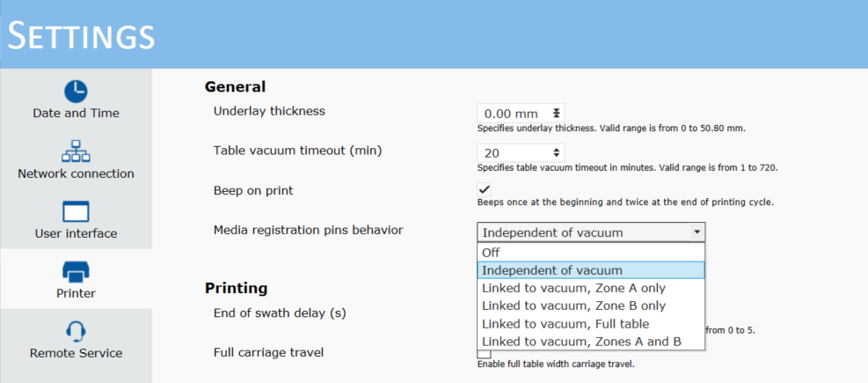Adjust Table vacuum timeout spinner arrows
The height and width of the screenshot is (383, 868).
(557, 152)
